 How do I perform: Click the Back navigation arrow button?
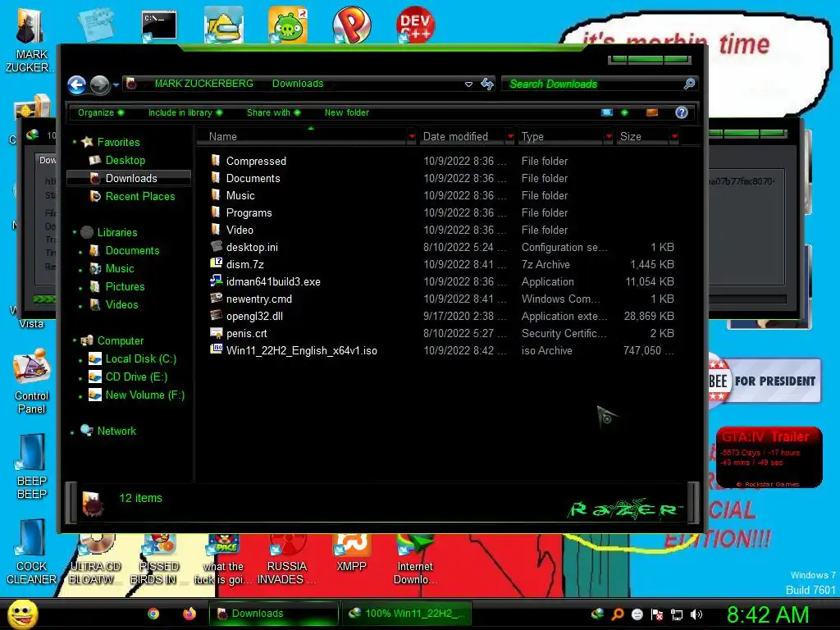point(76,84)
